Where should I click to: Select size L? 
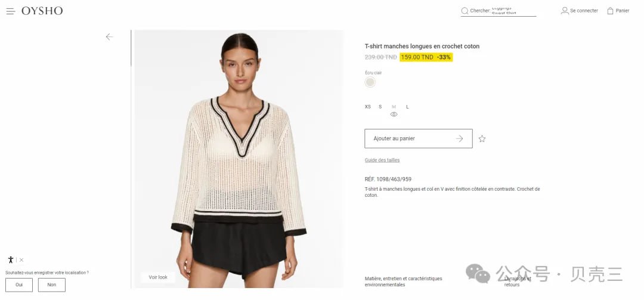(x=407, y=107)
